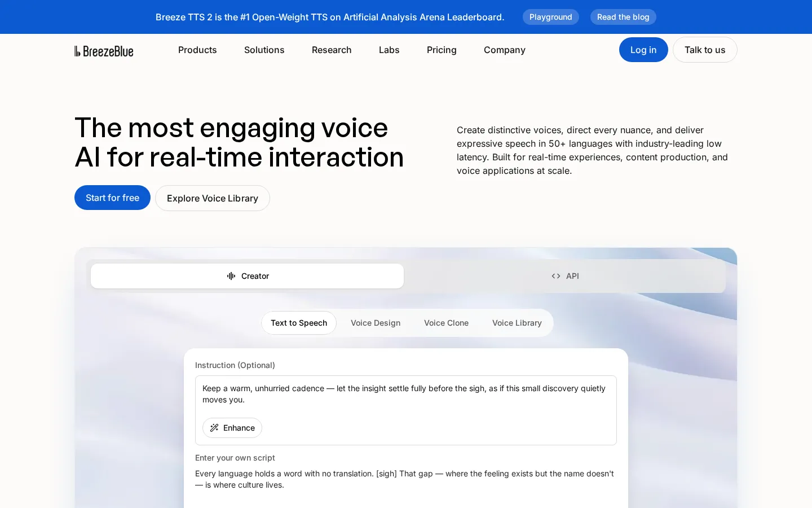Click the Enhance instruction button

tap(232, 428)
